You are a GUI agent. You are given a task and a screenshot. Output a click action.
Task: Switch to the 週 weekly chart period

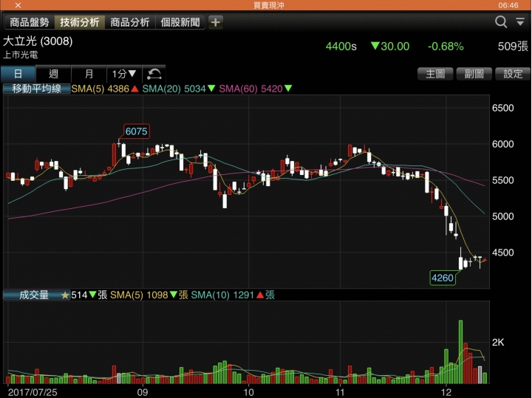(53, 74)
